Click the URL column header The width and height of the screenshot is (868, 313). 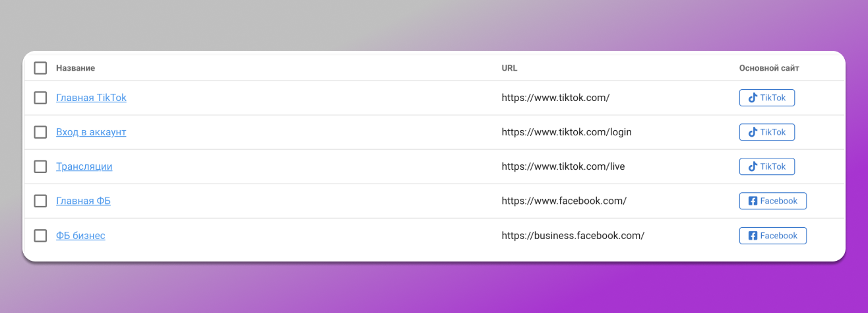509,68
